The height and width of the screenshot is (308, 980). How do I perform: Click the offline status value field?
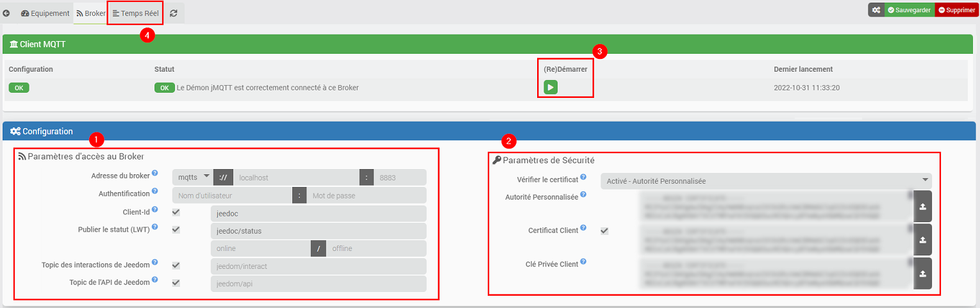[x=377, y=248]
